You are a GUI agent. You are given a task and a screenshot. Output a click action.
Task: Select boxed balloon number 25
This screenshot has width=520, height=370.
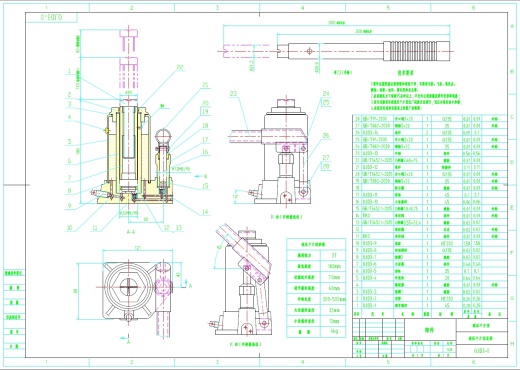326,102
